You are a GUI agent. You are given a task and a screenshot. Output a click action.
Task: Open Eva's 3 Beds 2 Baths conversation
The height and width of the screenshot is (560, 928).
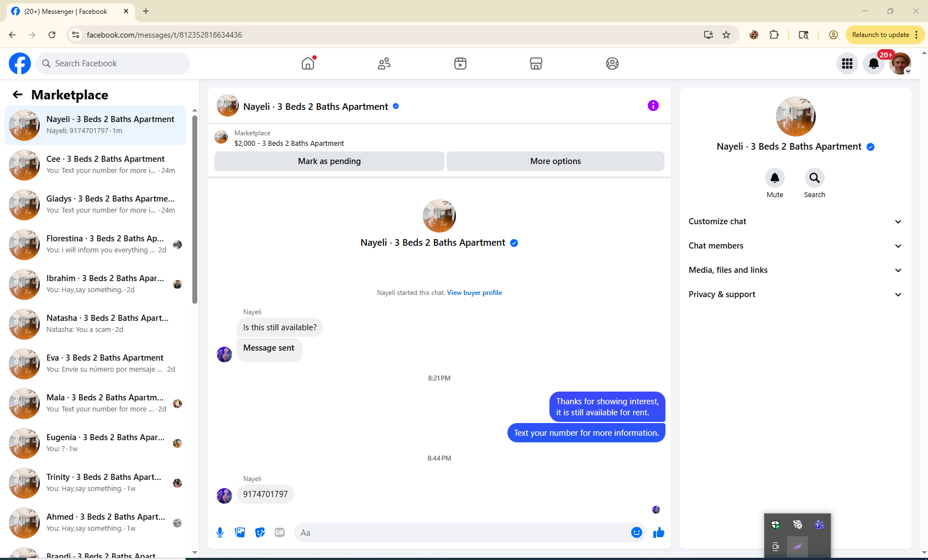(x=95, y=364)
